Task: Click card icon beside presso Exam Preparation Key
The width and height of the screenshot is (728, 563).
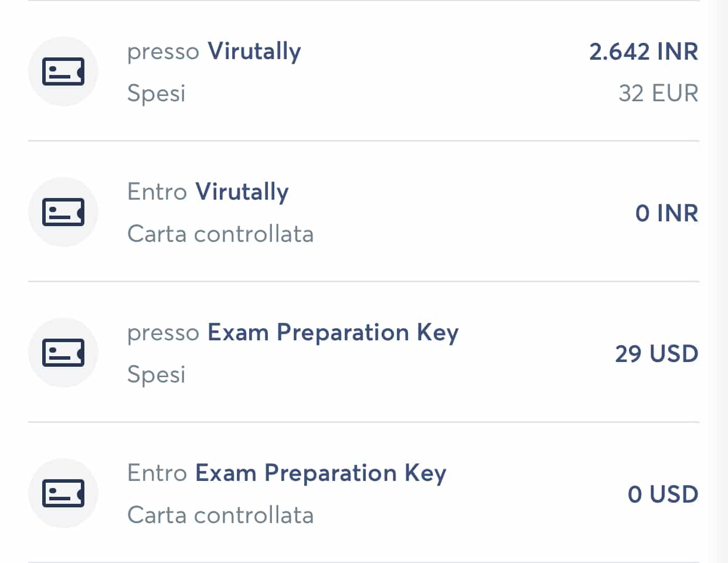Action: pos(63,353)
